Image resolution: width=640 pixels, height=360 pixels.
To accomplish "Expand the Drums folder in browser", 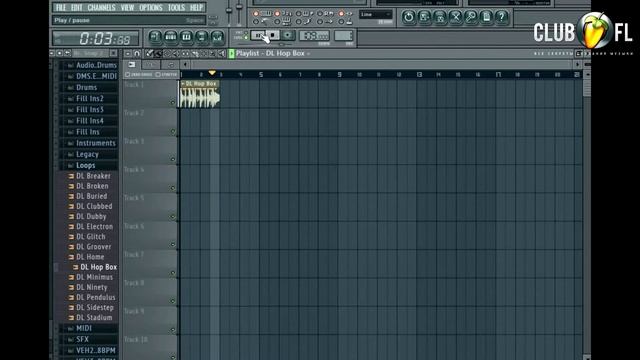I will pyautogui.click(x=87, y=87).
